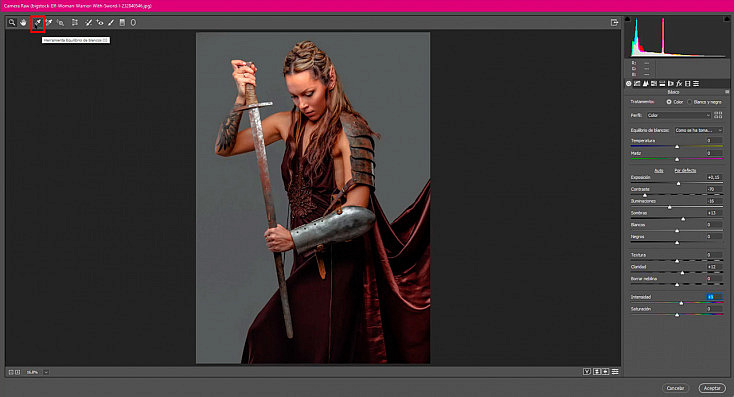Select the Adjustment Brush tool
This screenshot has height=397, width=734.
pyautogui.click(x=111, y=22)
